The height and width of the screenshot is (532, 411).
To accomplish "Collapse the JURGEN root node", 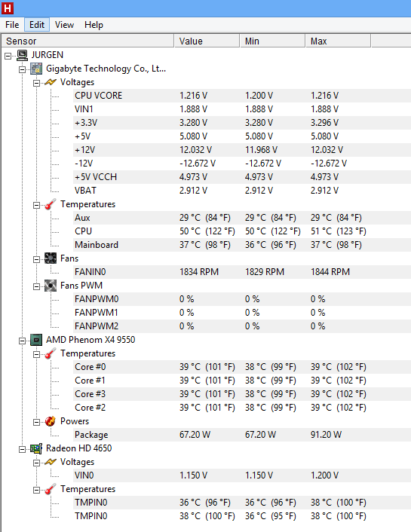I will 8,56.
